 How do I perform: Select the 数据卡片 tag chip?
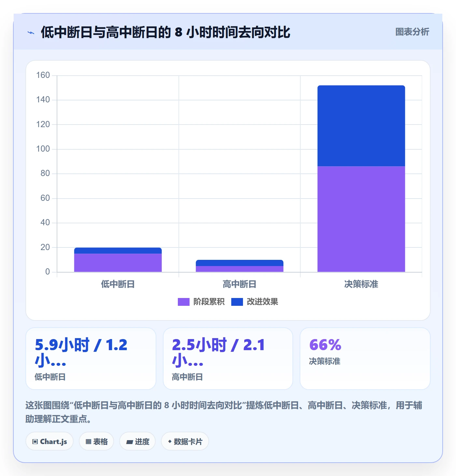[185, 441]
